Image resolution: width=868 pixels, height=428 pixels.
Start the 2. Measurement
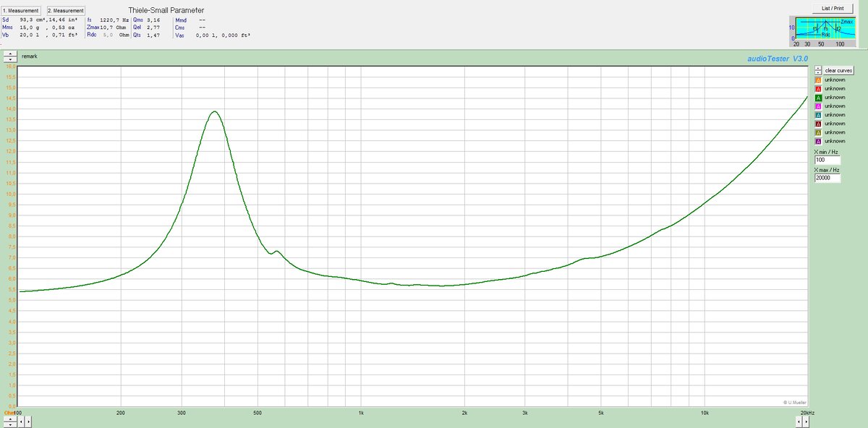[x=66, y=11]
